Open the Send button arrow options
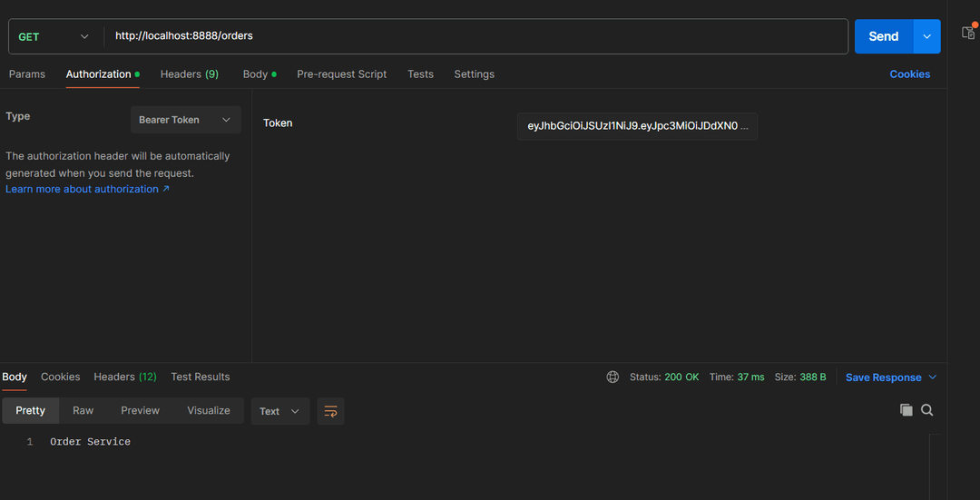 [926, 36]
